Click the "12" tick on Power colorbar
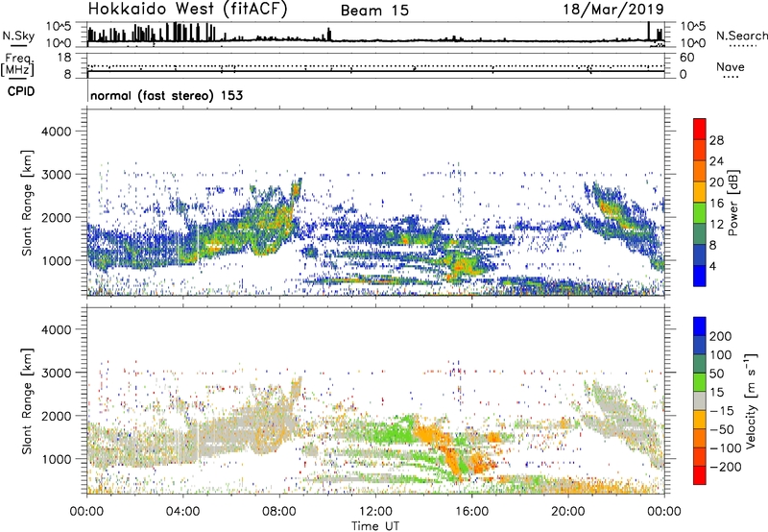Screen dimensions: 768x532 (x=716, y=225)
